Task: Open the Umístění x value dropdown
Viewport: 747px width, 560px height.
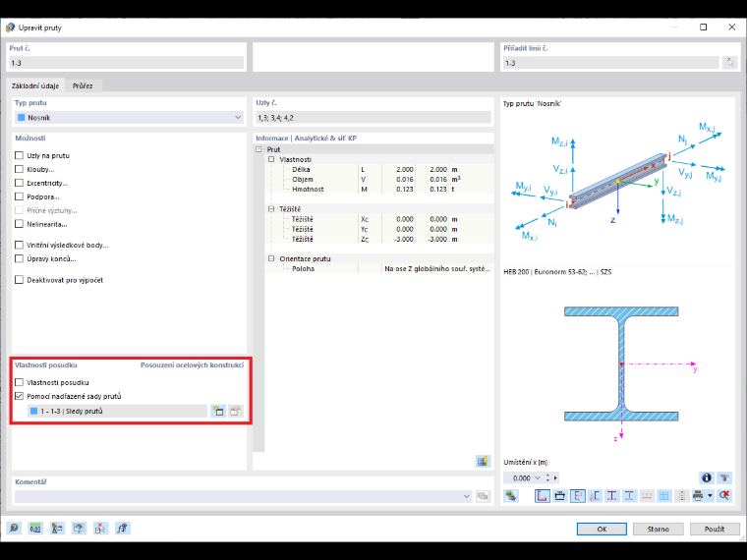Action: (538, 477)
